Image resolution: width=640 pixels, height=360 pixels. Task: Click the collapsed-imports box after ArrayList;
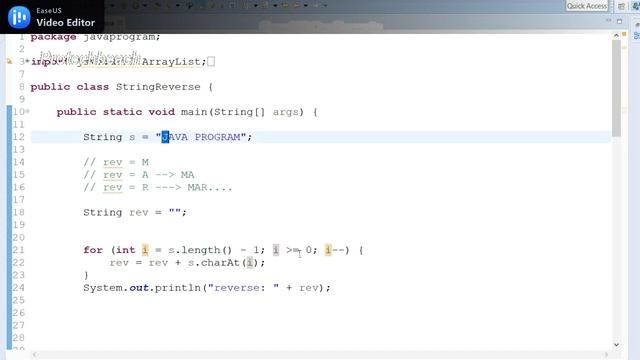(211, 62)
